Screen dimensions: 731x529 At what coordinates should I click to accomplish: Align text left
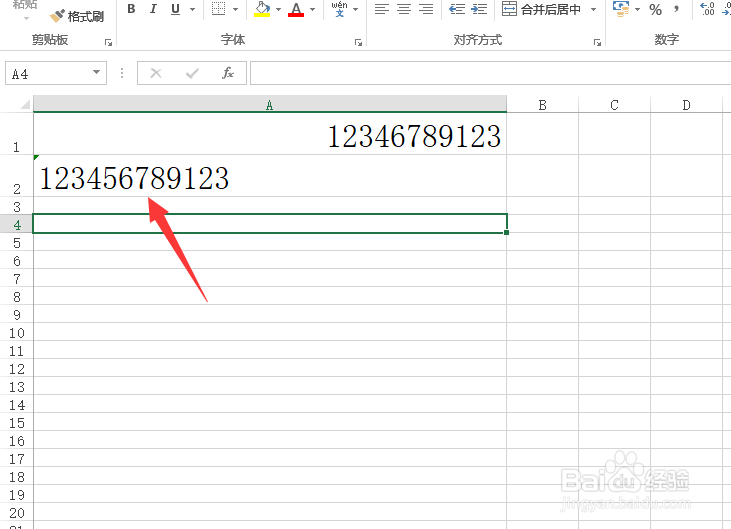382,9
